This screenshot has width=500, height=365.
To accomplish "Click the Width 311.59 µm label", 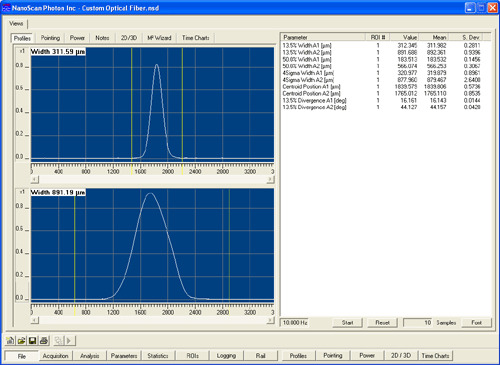I will click(58, 52).
